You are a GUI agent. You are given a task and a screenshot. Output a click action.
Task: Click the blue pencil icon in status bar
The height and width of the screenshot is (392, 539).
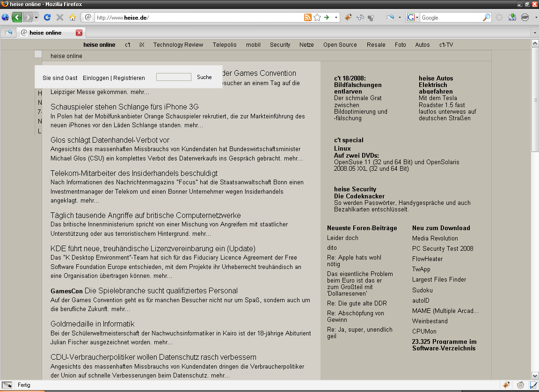pos(534,385)
